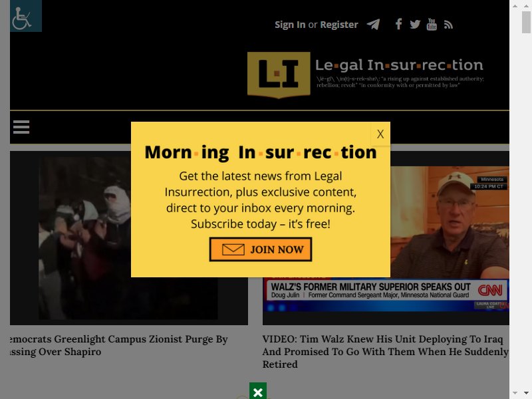Open the Campus Zionist Purge article headline
Screen dimensions: 532x399
[119, 345]
